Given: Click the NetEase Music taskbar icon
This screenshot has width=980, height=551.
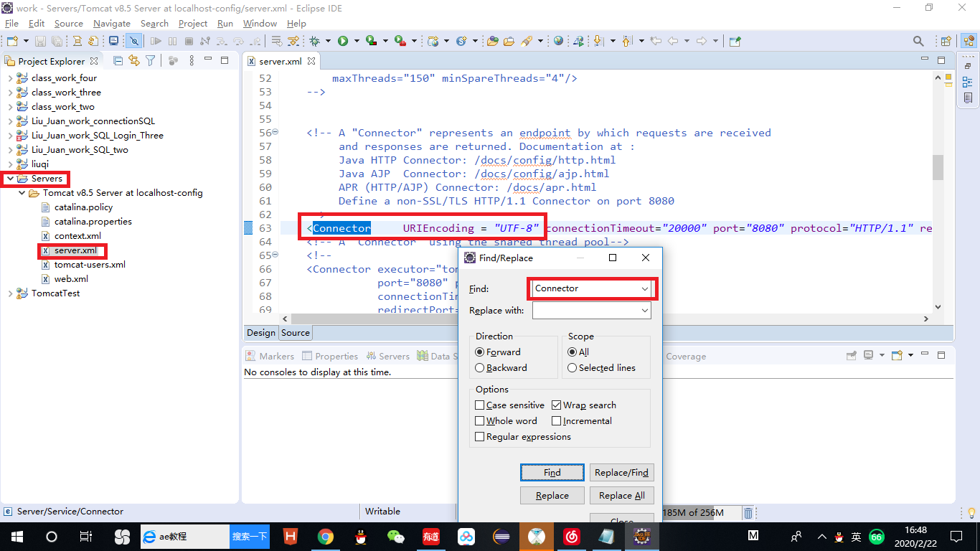Looking at the screenshot, I should coord(572,536).
